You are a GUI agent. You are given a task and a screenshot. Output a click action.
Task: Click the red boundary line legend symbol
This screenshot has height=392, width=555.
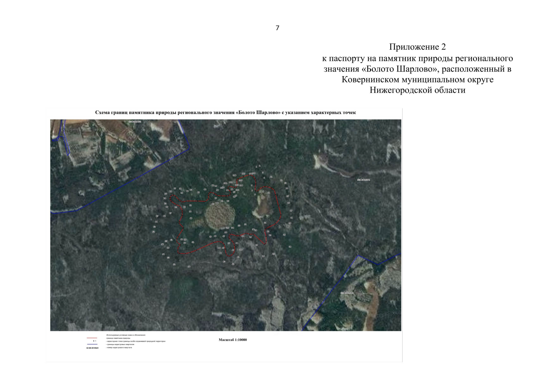pos(92,338)
